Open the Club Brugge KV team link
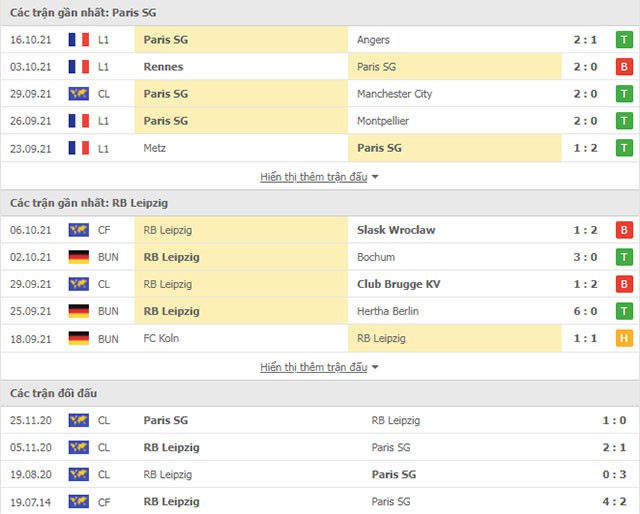 398,284
